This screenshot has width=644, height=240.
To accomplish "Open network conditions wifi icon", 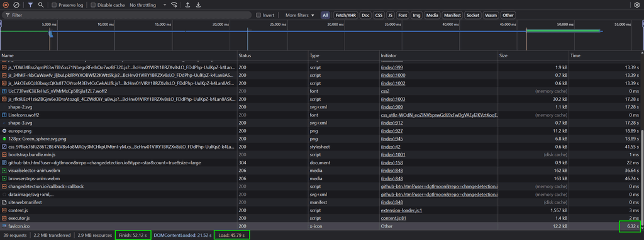I will pos(174,5).
